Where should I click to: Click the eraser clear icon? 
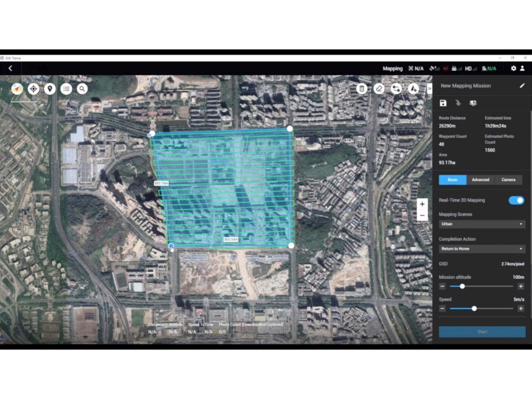click(379, 89)
